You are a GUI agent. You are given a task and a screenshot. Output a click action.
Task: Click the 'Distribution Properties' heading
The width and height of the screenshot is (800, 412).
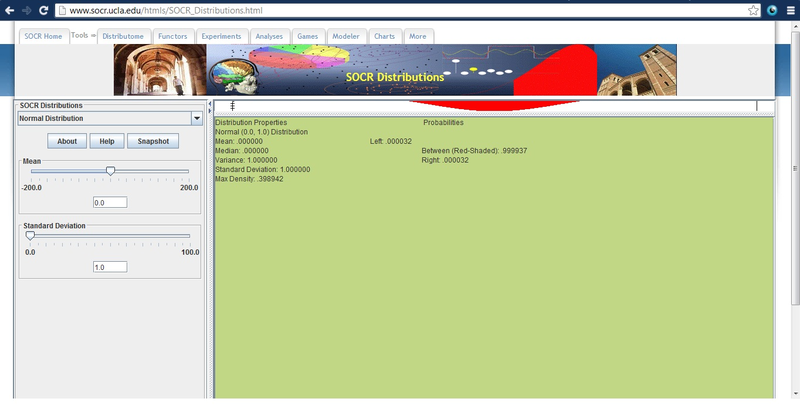[251, 122]
